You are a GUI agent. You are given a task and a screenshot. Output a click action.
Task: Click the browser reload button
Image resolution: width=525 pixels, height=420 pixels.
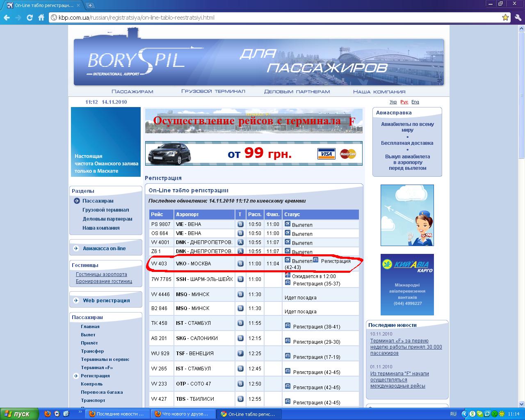click(30, 18)
